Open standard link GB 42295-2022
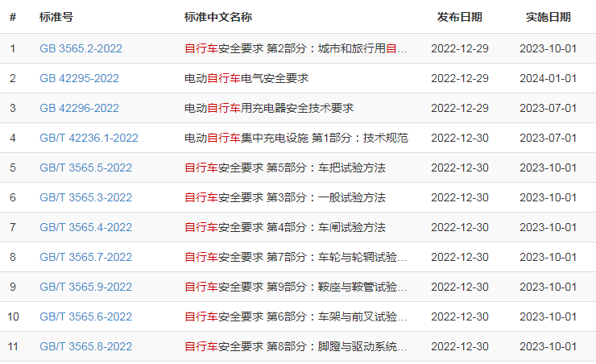The image size is (596, 364). [79, 78]
